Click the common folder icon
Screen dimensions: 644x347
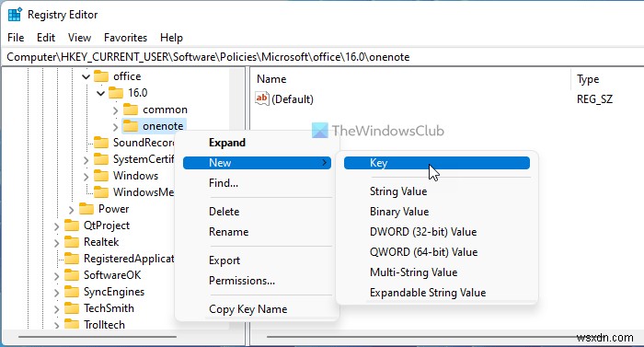[x=131, y=110]
